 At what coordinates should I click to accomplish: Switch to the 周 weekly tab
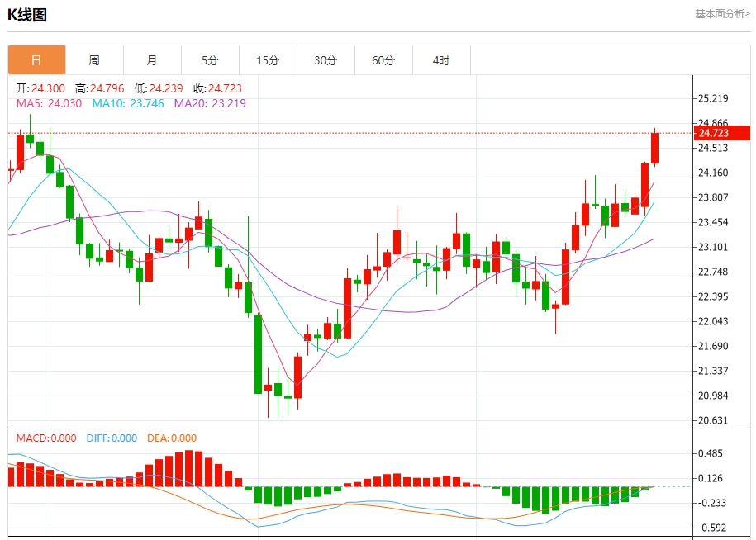point(94,60)
